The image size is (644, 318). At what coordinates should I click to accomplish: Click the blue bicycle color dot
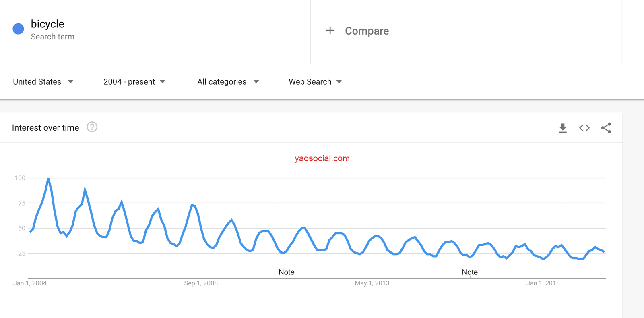(18, 29)
